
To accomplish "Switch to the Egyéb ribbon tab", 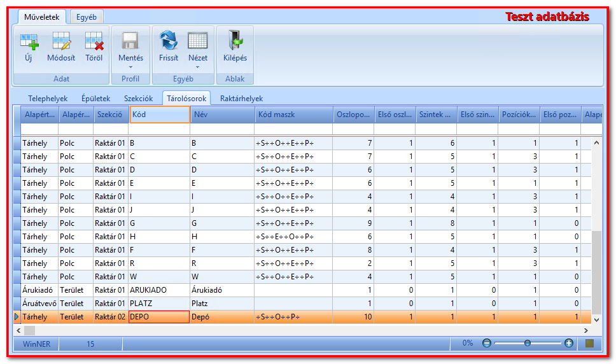I will (x=87, y=17).
